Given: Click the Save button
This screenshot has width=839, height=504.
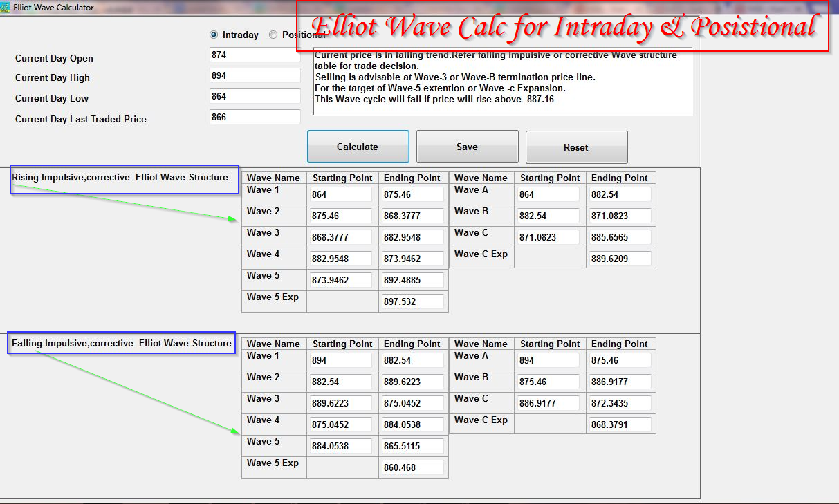Looking at the screenshot, I should [x=467, y=147].
